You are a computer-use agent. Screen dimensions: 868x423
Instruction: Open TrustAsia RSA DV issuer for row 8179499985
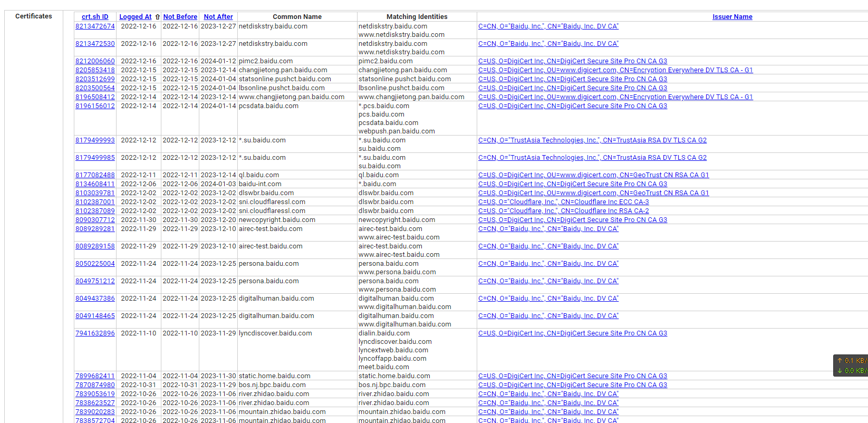coord(592,158)
